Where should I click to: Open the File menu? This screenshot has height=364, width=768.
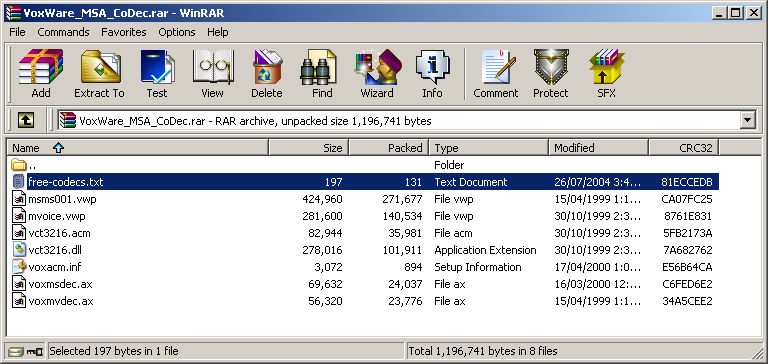(17, 32)
